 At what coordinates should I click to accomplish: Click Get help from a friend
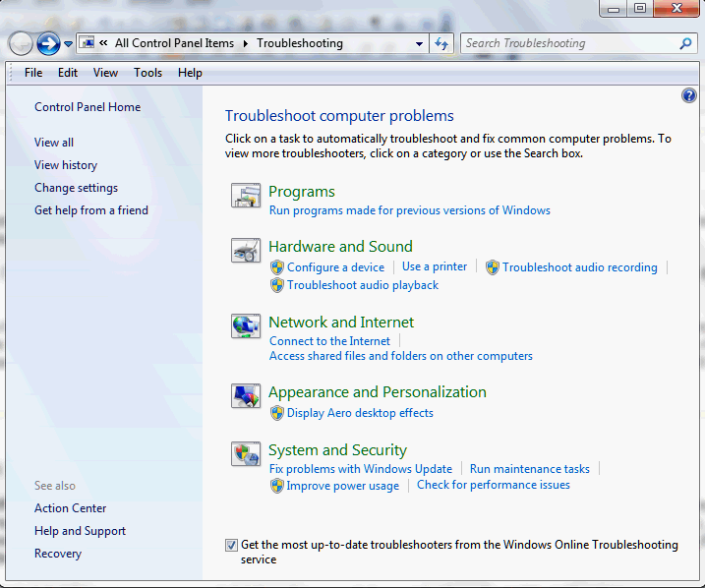coord(91,210)
